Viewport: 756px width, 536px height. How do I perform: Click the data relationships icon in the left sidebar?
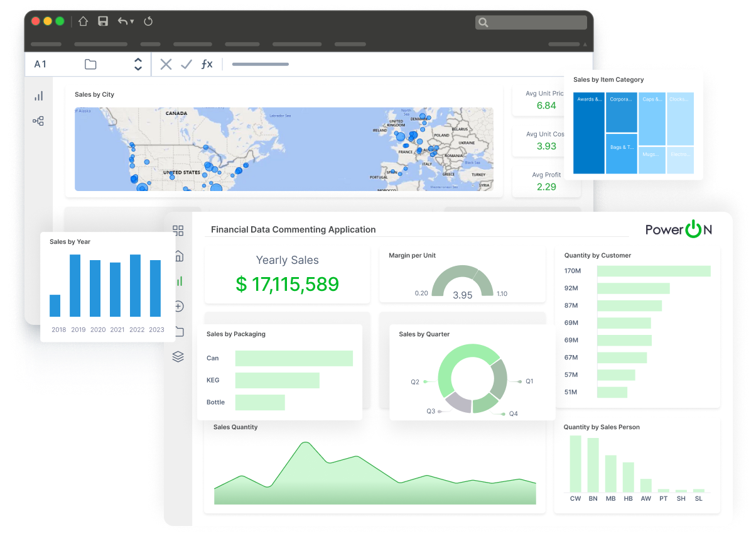pos(38,121)
